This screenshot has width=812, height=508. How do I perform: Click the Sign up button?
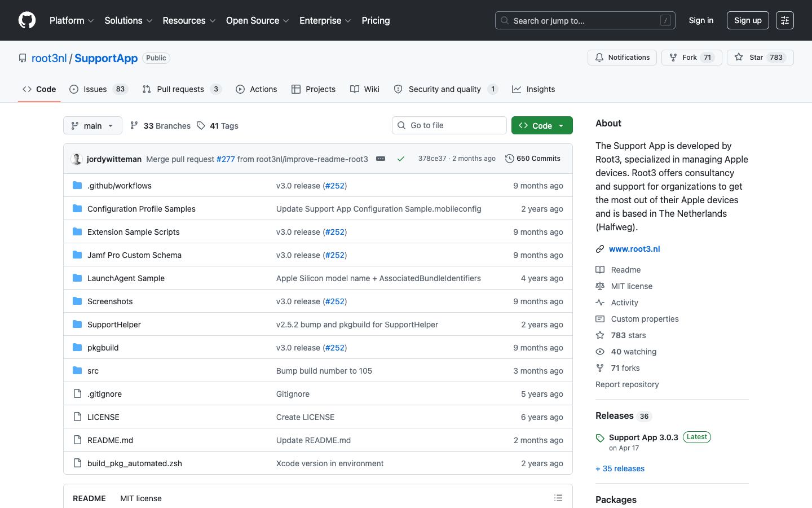[x=748, y=20]
